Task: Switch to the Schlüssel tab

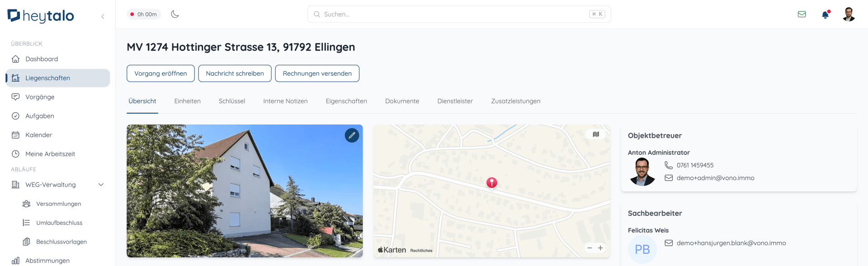Action: [232, 101]
